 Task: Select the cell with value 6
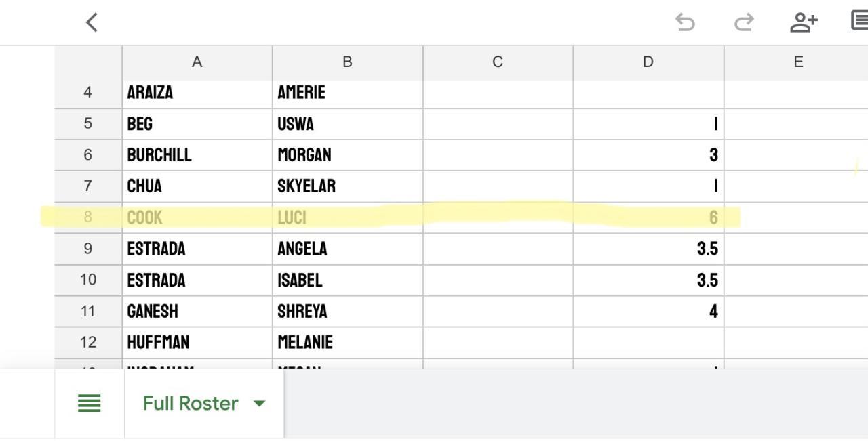tap(648, 217)
